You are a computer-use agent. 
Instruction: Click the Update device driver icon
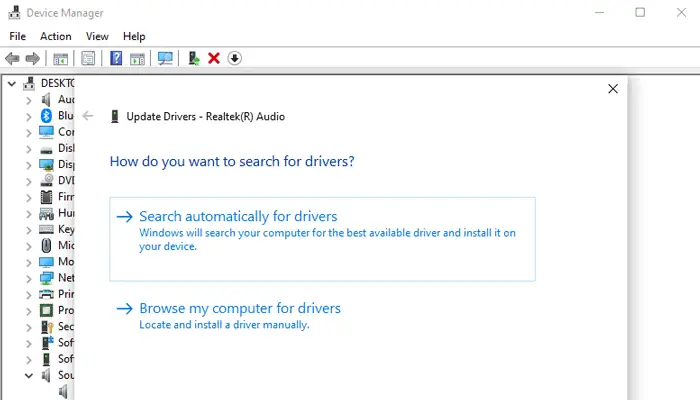(193, 58)
